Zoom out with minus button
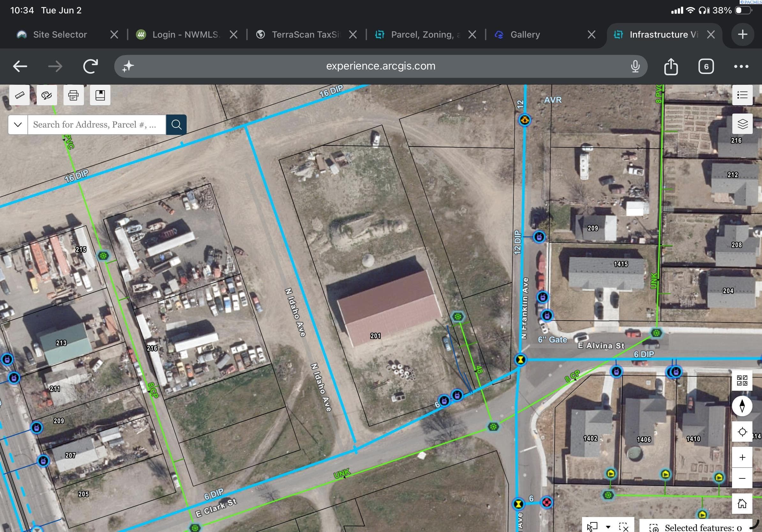This screenshot has height=532, width=762. pyautogui.click(x=742, y=478)
